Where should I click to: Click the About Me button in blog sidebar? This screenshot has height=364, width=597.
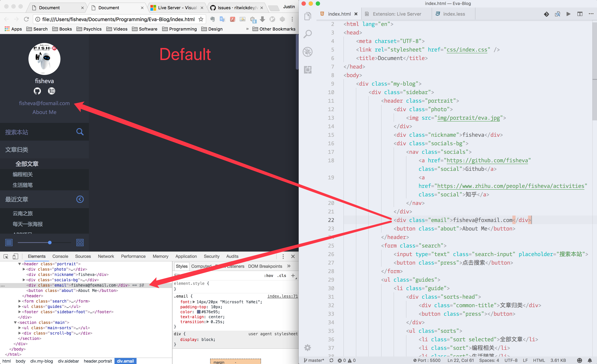[x=44, y=112]
